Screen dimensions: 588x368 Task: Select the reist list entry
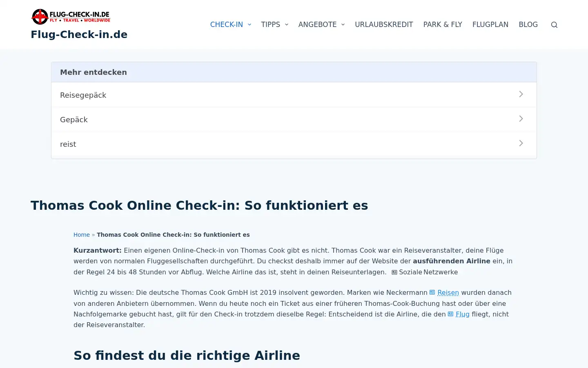coord(294,144)
